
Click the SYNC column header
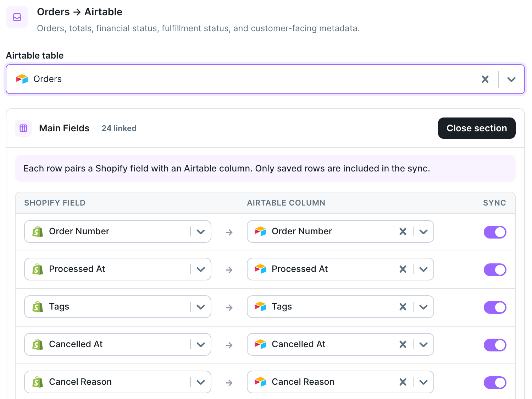[494, 203]
